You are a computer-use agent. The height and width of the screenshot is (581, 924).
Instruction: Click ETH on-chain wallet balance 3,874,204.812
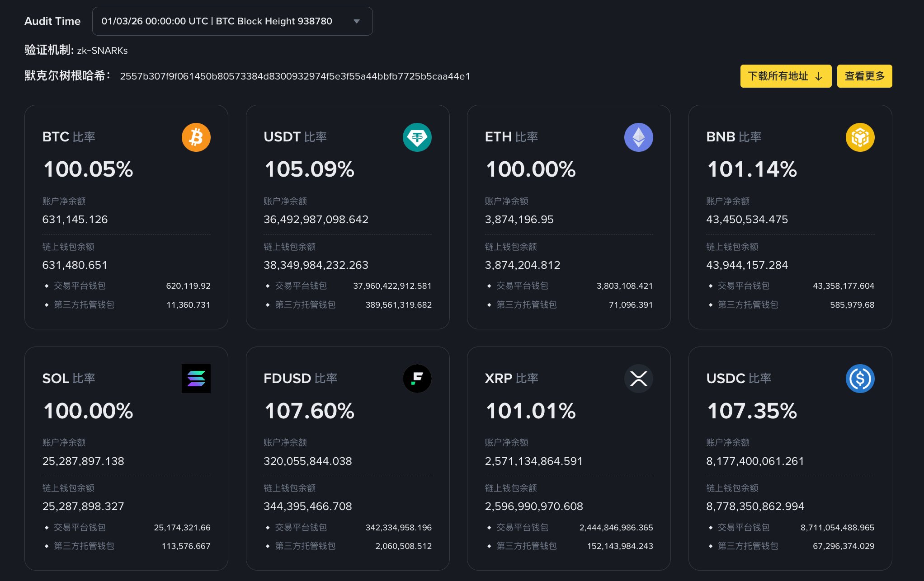(x=522, y=265)
